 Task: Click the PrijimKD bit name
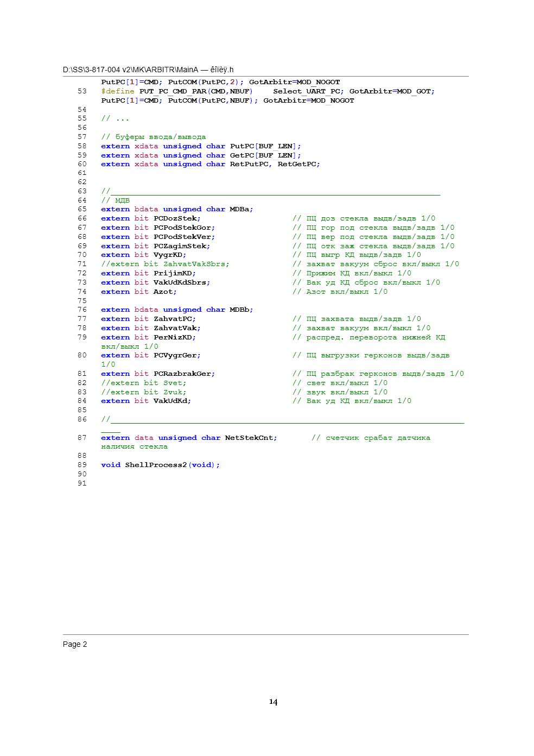[x=173, y=273]
